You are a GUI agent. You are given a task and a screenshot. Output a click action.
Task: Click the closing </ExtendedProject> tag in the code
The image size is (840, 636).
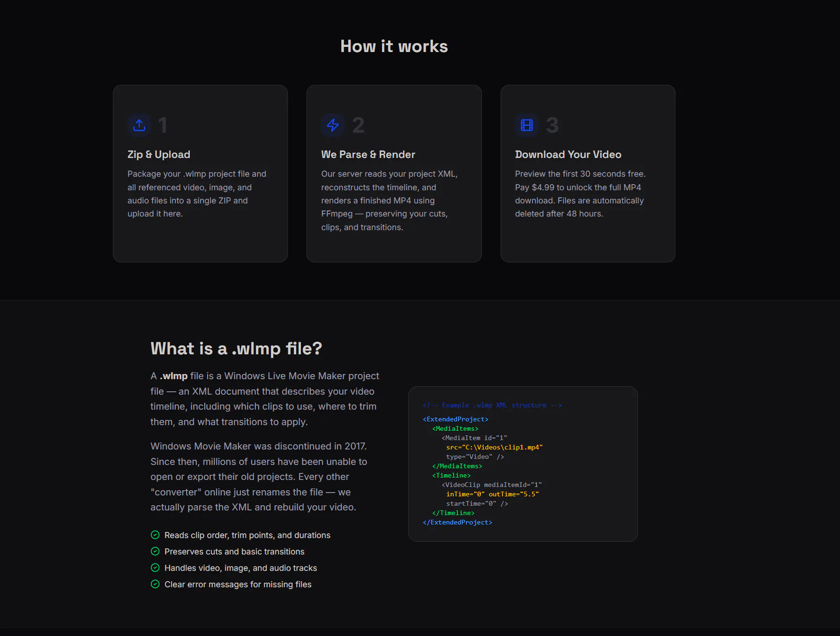tap(457, 523)
